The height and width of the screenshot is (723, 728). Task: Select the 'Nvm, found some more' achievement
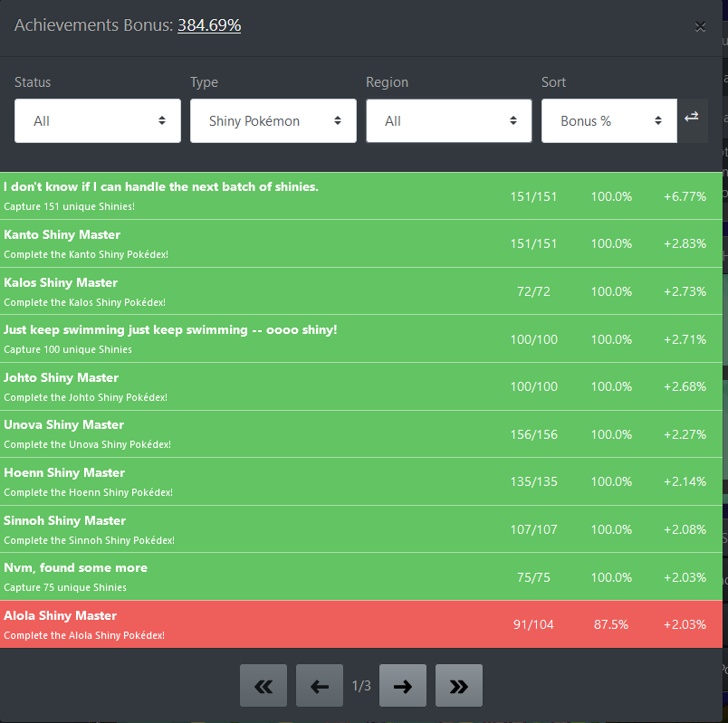[75, 568]
